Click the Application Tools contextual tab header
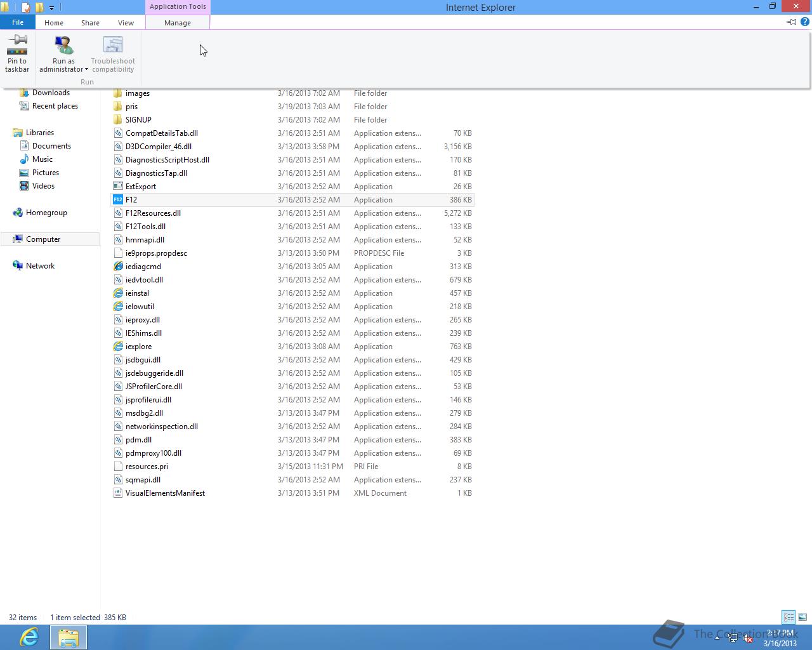Screen dimensions: 812x650 (x=178, y=6)
